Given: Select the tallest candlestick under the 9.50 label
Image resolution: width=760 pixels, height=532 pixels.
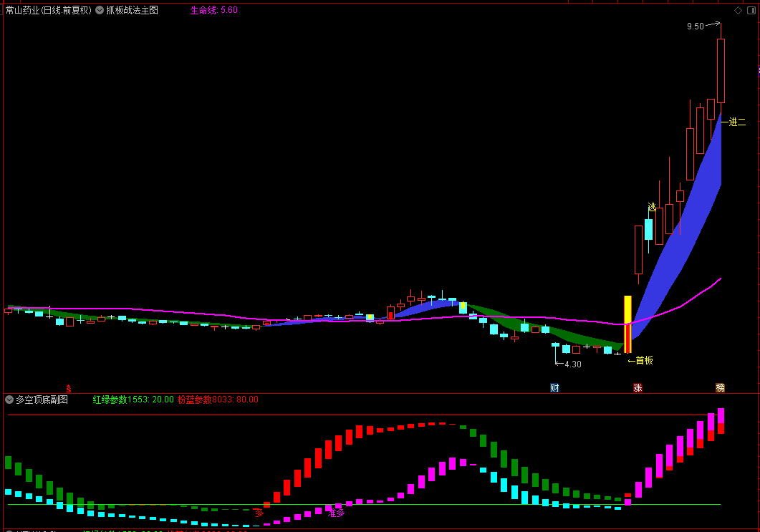Looking at the screenshot, I should 721,71.
